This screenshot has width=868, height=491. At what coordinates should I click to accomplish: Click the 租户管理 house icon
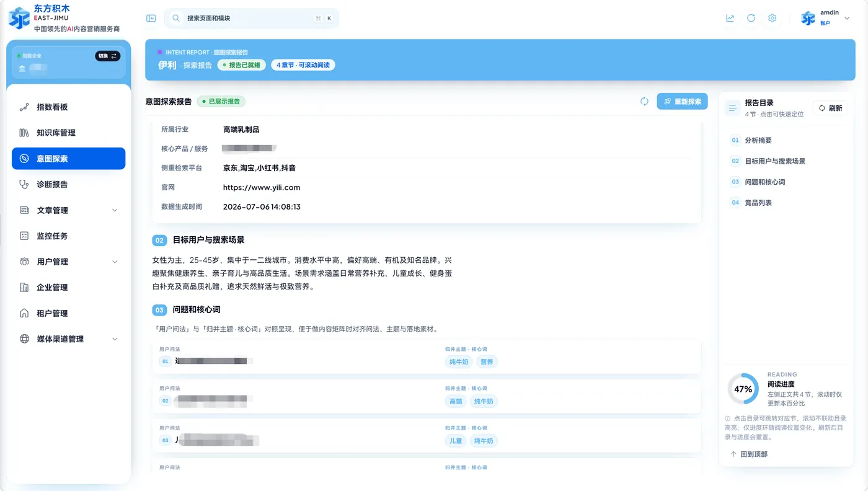point(24,313)
